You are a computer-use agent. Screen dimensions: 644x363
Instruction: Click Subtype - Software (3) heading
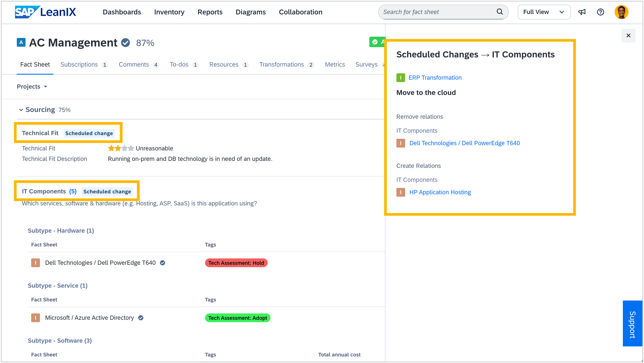[59, 341]
